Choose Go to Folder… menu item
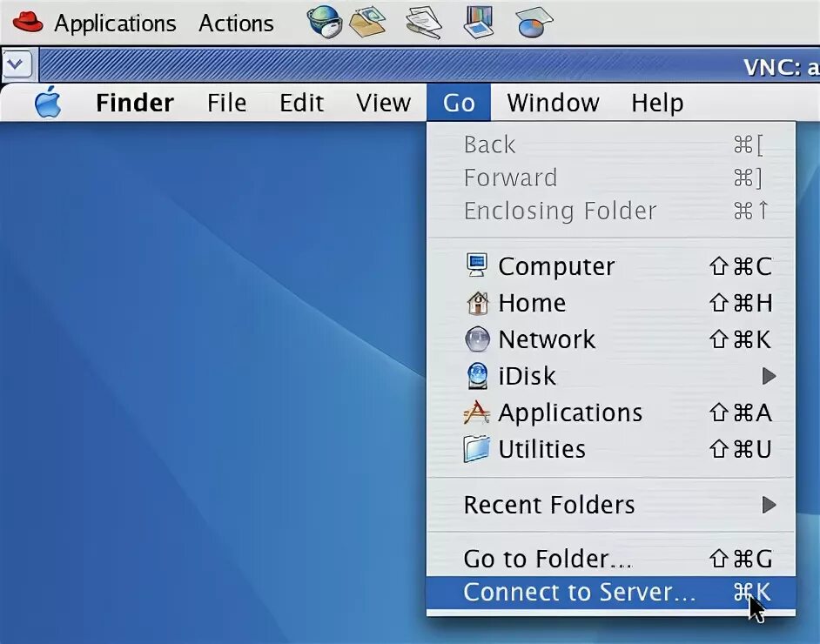 pyautogui.click(x=611, y=559)
